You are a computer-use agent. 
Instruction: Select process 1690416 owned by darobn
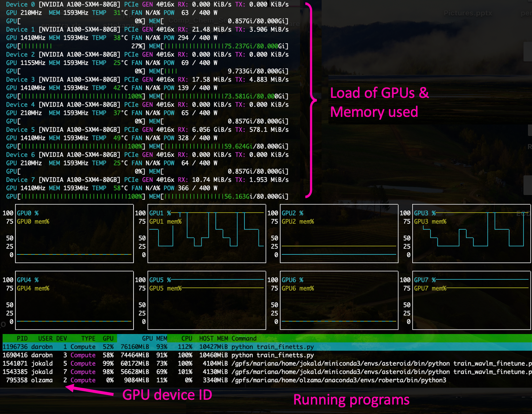(267, 355)
